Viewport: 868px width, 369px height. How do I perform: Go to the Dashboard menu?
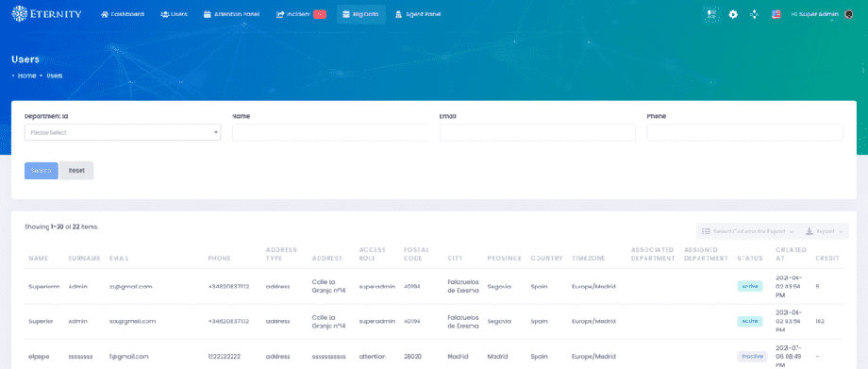tap(123, 14)
